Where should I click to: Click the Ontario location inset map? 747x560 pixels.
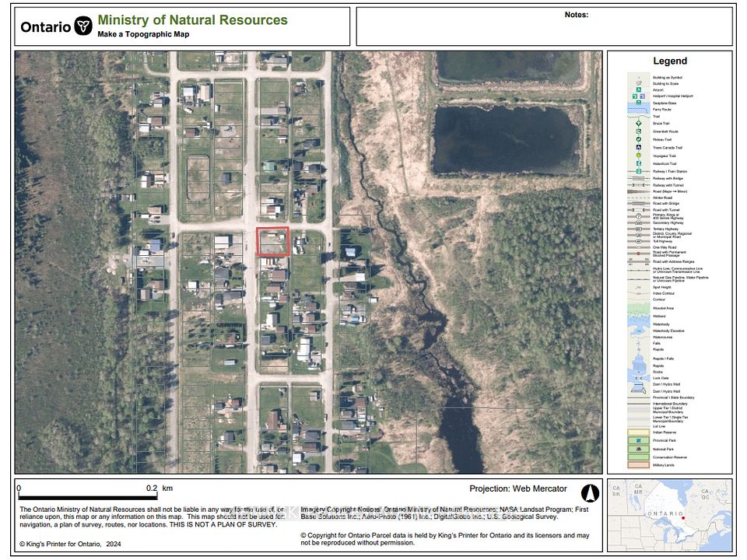(x=670, y=515)
